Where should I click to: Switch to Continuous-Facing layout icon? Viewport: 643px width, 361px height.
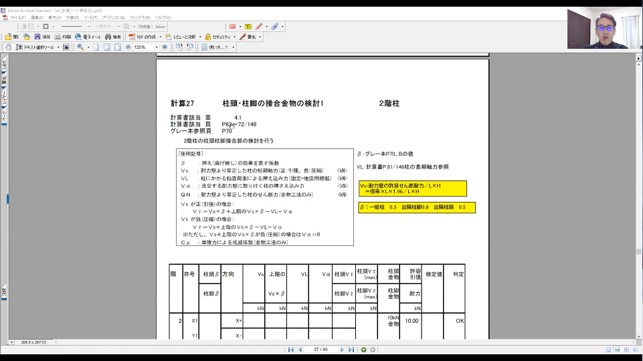[626, 350]
